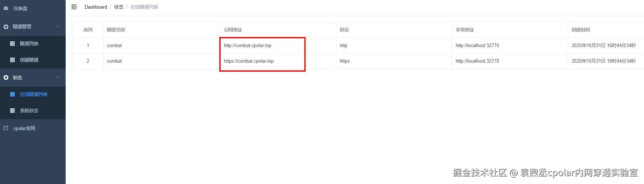Click Dashboard in the breadcrumb
644x184 pixels.
pyautogui.click(x=96, y=7)
